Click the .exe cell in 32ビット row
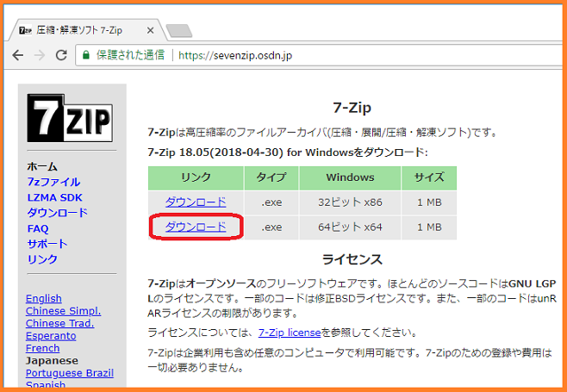The height and width of the screenshot is (392, 567). pos(271,202)
